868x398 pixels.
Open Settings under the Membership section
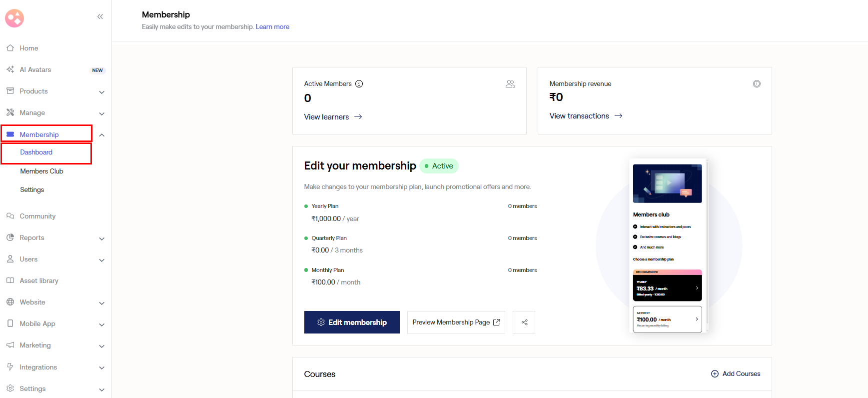point(32,190)
